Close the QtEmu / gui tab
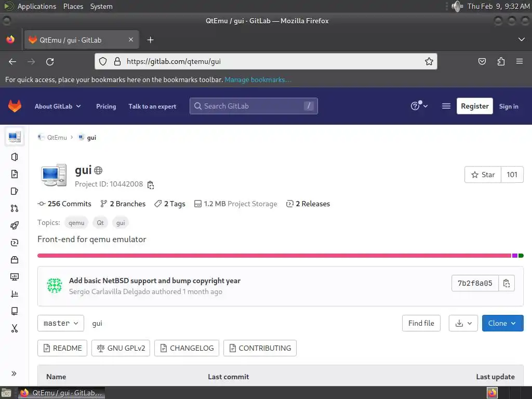The height and width of the screenshot is (399, 532). [130, 39]
